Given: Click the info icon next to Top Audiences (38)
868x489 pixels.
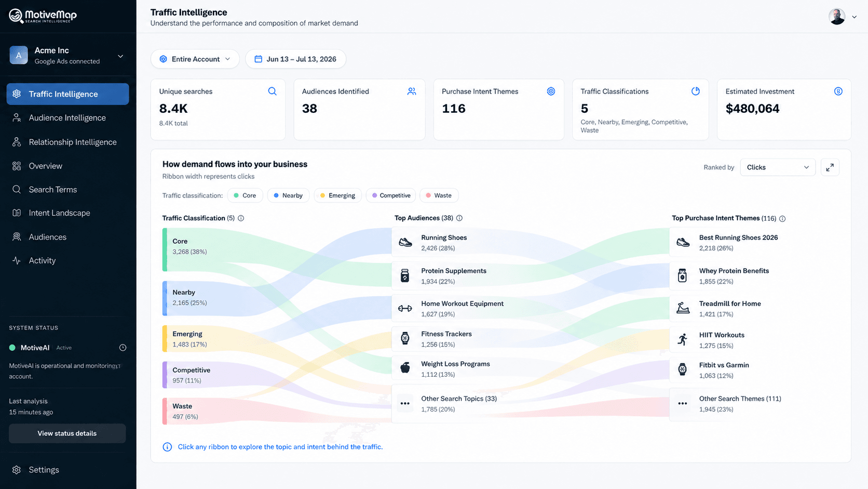Looking at the screenshot, I should [x=459, y=218].
